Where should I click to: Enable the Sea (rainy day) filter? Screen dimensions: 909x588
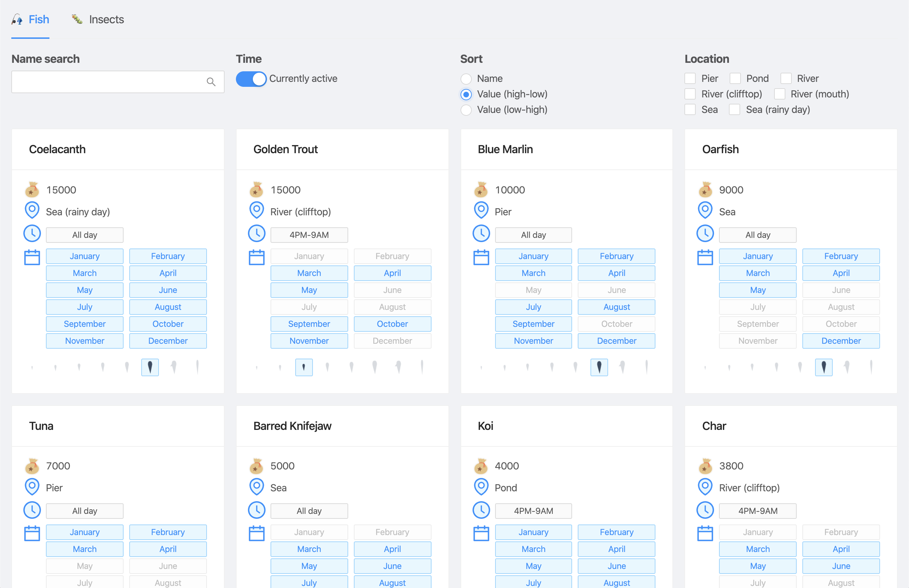735,110
